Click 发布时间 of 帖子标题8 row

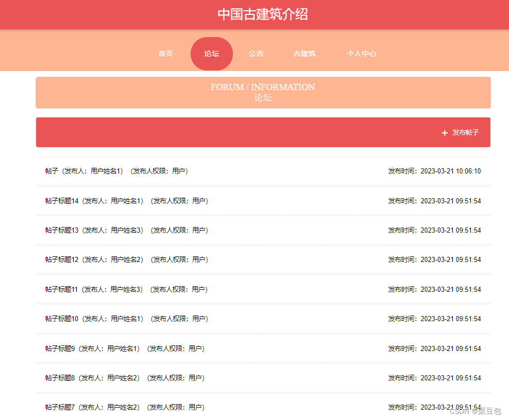[435, 378]
